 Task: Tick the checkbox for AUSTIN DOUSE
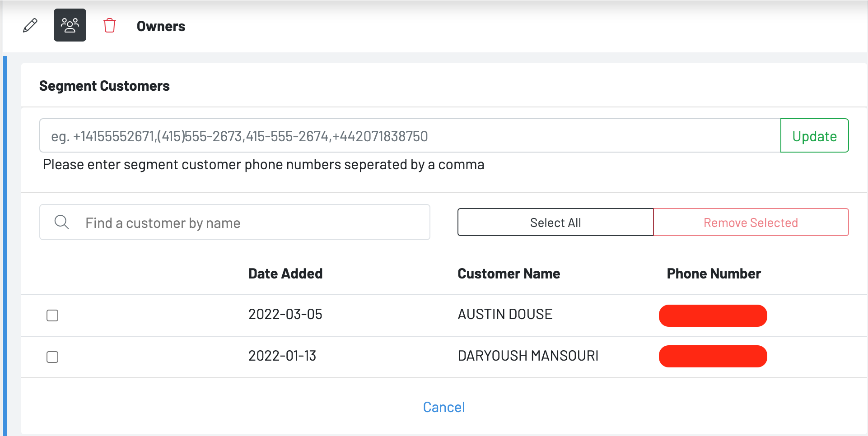[52, 315]
